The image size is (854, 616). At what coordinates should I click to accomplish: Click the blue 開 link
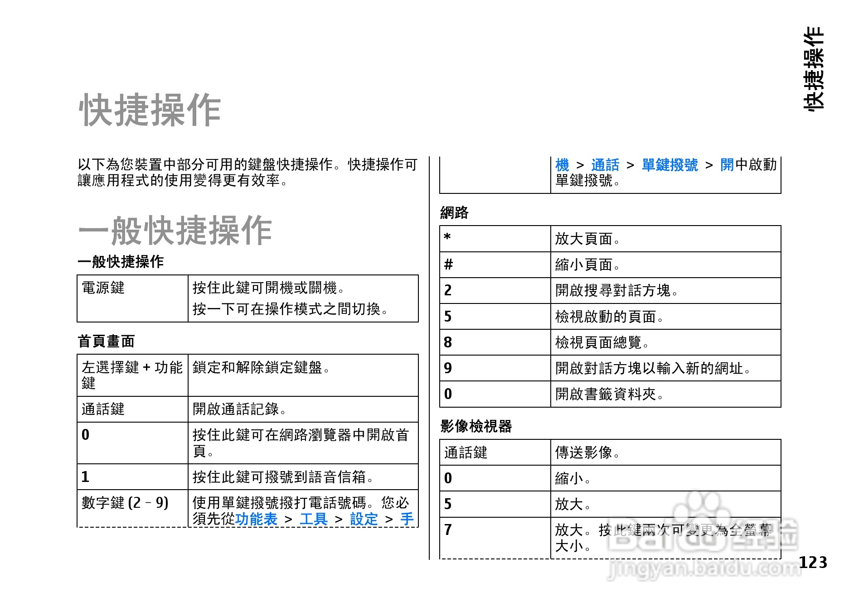coord(727,164)
